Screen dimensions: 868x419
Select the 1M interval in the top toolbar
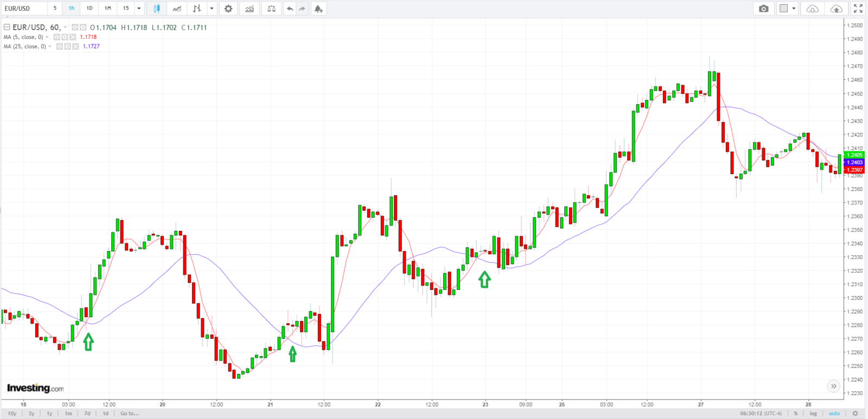pos(108,9)
